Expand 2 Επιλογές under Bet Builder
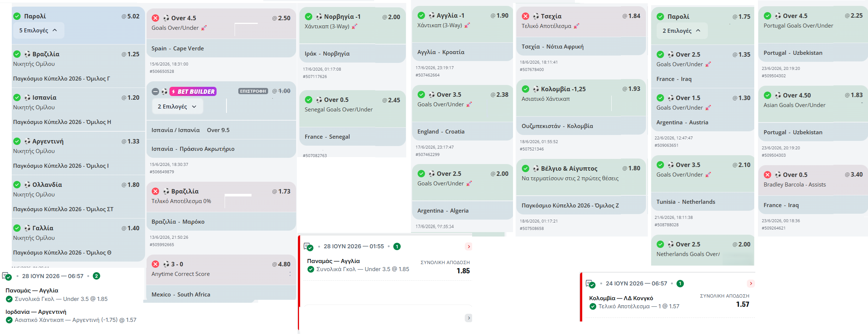868x334 pixels. click(x=178, y=106)
